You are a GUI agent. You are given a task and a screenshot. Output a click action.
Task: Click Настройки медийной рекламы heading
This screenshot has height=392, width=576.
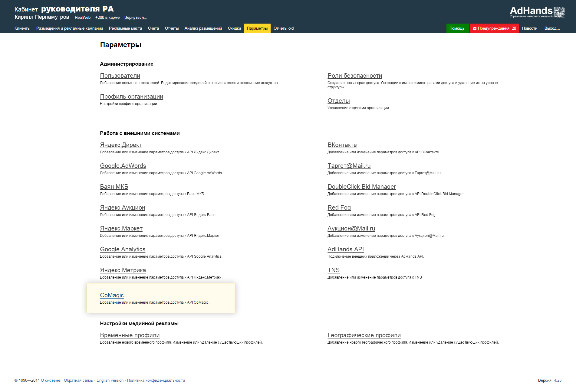pyautogui.click(x=139, y=323)
